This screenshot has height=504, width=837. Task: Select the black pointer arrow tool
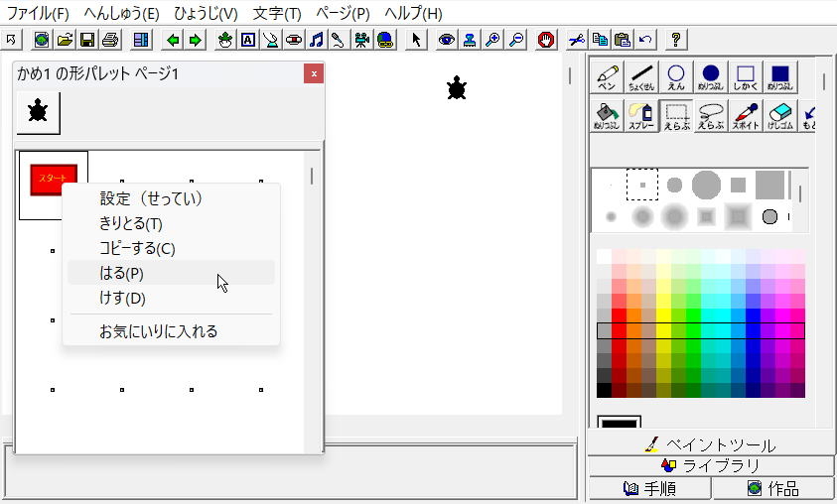pos(416,40)
